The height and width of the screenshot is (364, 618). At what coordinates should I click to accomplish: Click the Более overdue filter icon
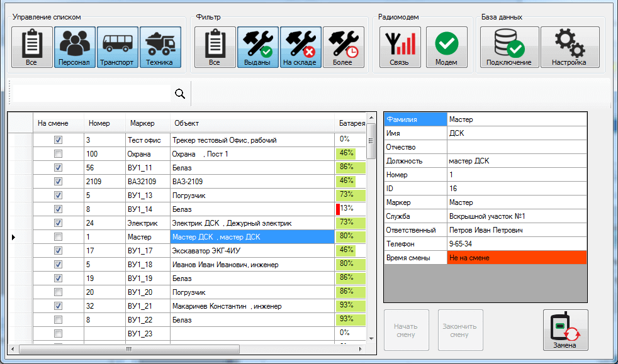(x=343, y=47)
